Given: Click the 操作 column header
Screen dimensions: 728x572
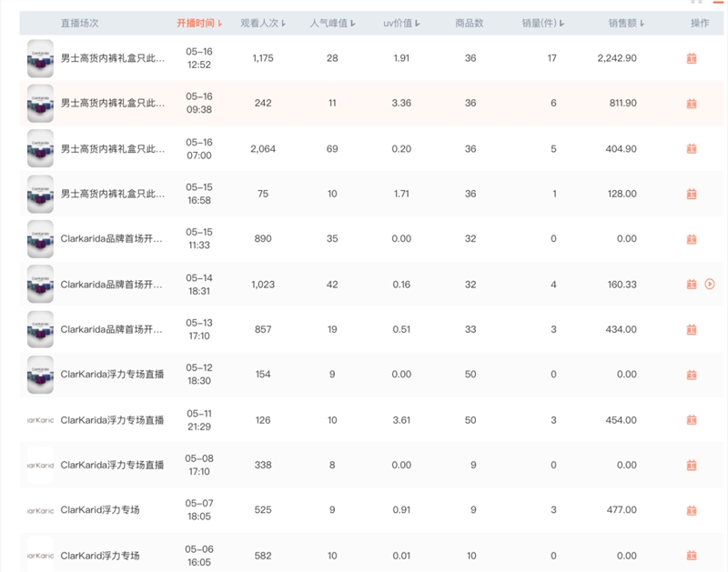Looking at the screenshot, I should point(700,24).
